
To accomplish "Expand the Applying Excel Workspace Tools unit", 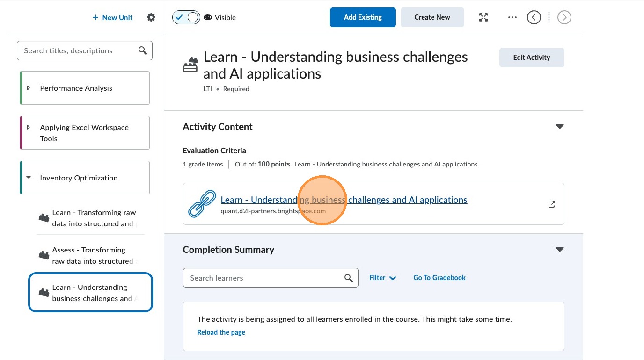I will point(29,127).
